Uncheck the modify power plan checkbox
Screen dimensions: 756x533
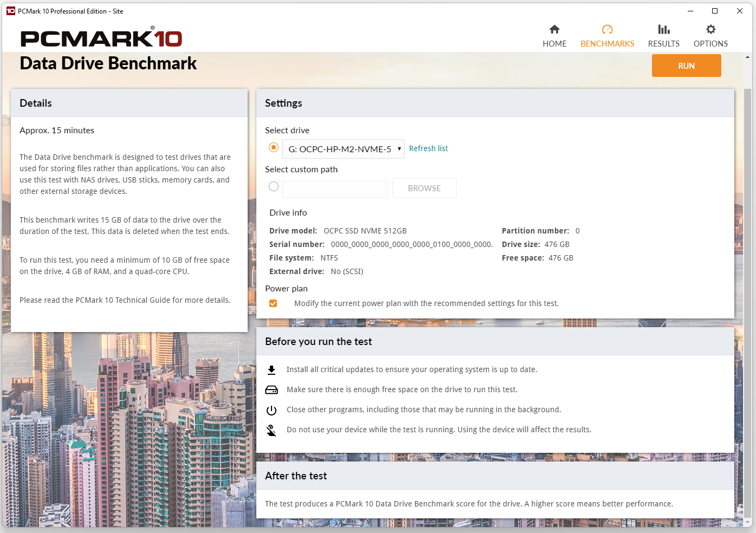[273, 303]
